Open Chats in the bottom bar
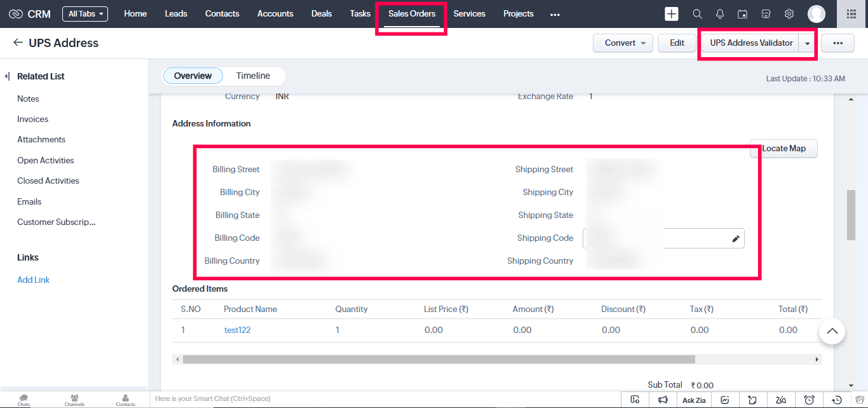This screenshot has width=868, height=408. [x=24, y=400]
